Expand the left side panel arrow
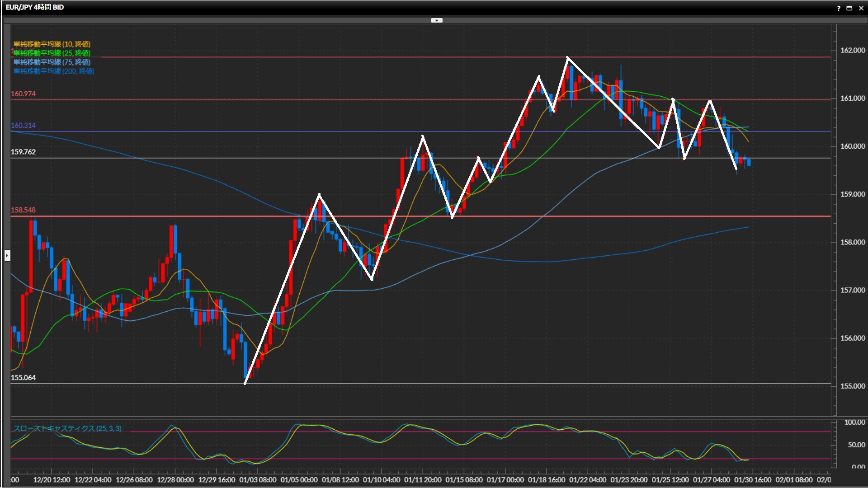Screen dimensions: 868x488 pyautogui.click(x=7, y=256)
